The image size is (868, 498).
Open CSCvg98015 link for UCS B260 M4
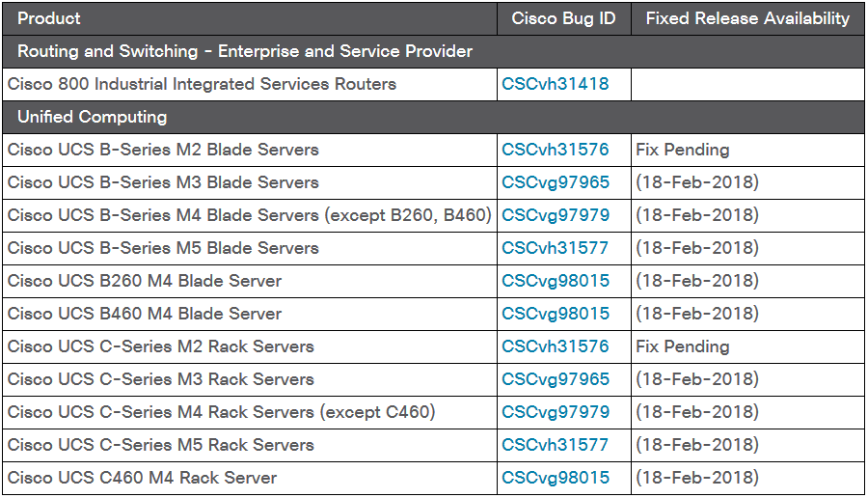coord(556,281)
